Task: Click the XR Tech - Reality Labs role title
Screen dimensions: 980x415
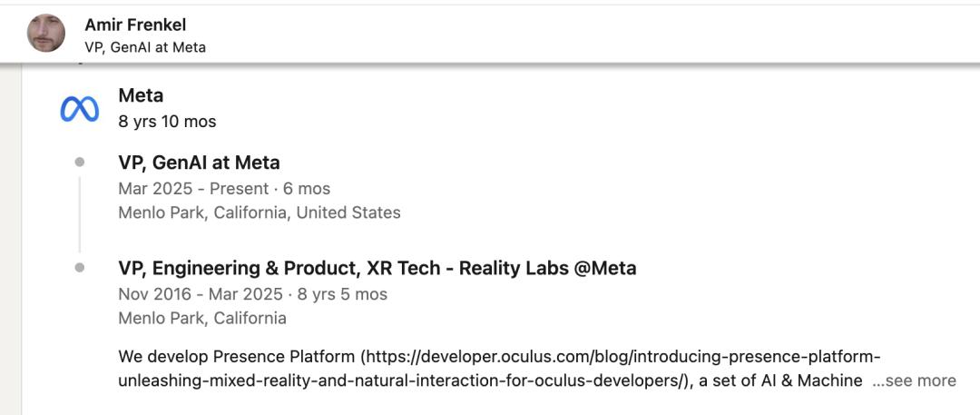Action: [377, 268]
